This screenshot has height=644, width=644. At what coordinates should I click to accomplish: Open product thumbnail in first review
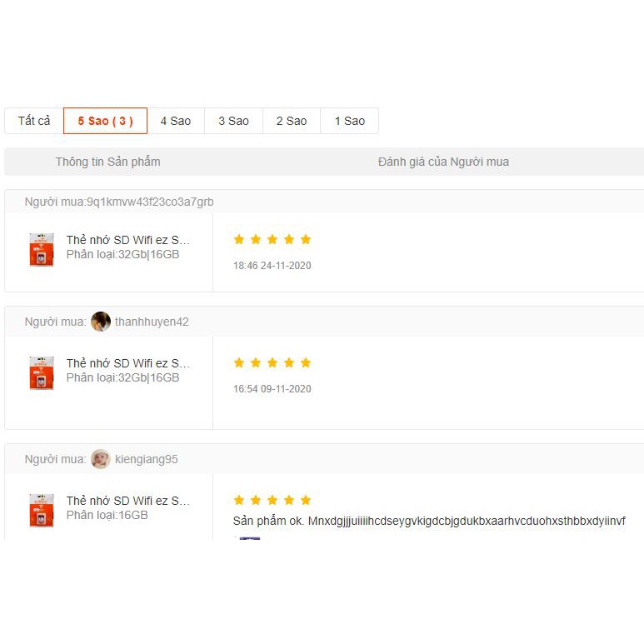click(x=42, y=250)
